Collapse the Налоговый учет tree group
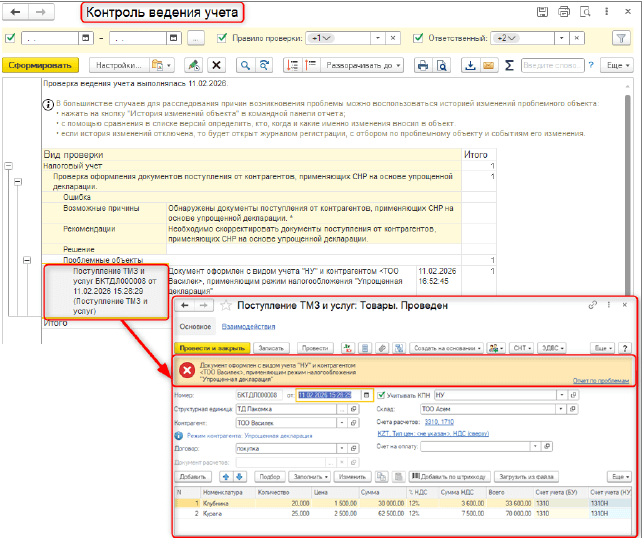Screen dimensions: 642x538 [x=8, y=166]
